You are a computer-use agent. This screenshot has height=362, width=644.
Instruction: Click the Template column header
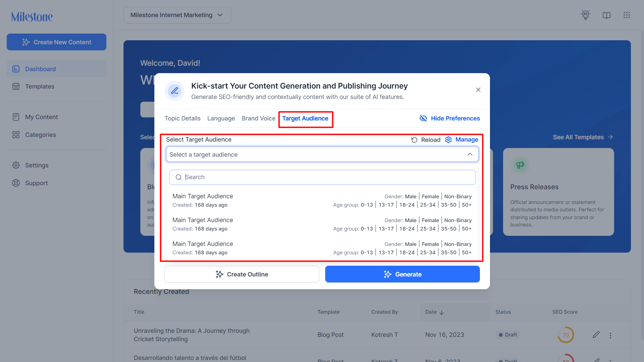click(328, 312)
